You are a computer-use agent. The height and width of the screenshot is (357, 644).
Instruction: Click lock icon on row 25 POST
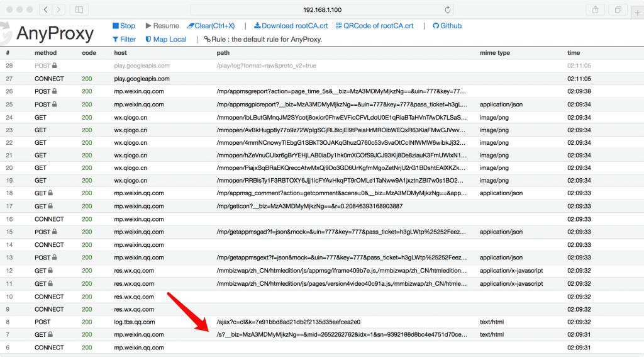[x=54, y=104]
